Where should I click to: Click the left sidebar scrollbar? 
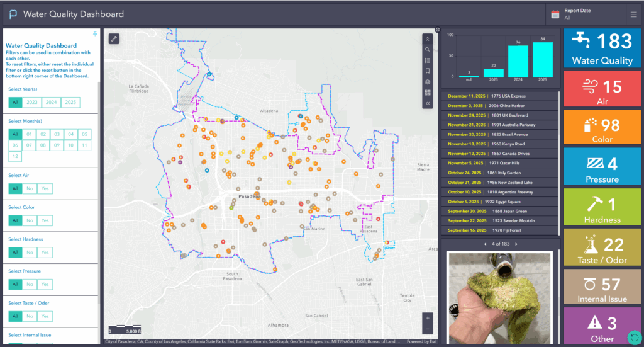pos(99,193)
